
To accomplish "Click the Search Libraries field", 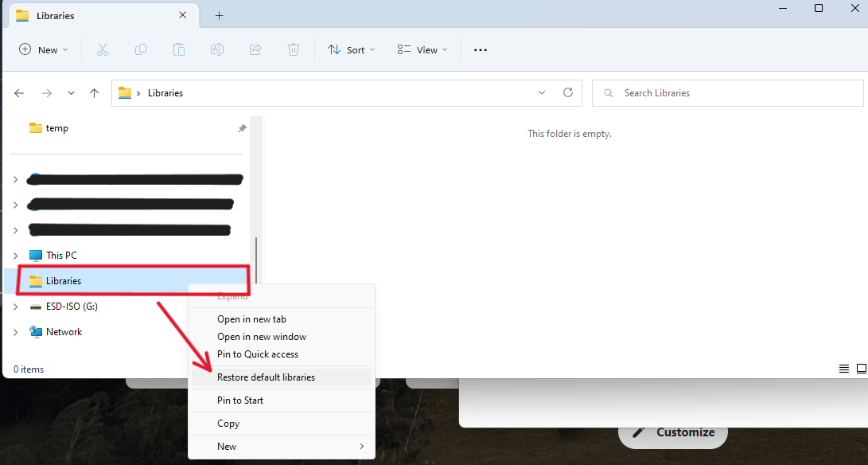I will point(727,93).
